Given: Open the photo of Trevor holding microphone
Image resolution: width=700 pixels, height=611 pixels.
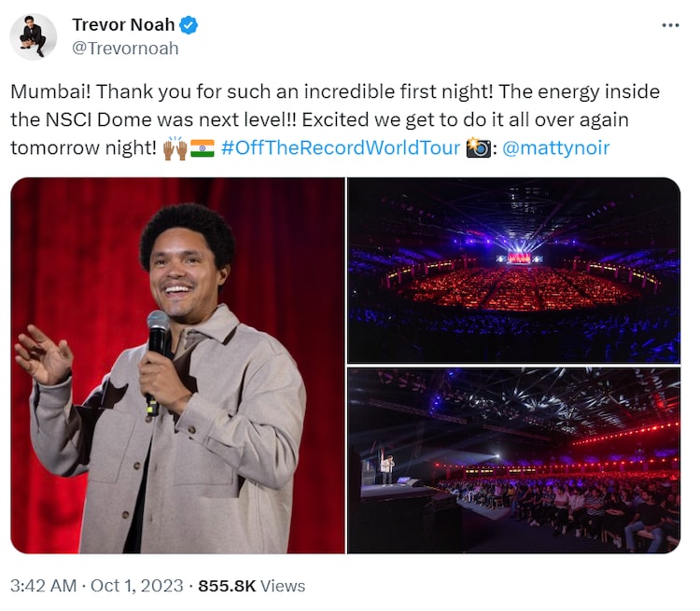Looking at the screenshot, I should pyautogui.click(x=177, y=366).
